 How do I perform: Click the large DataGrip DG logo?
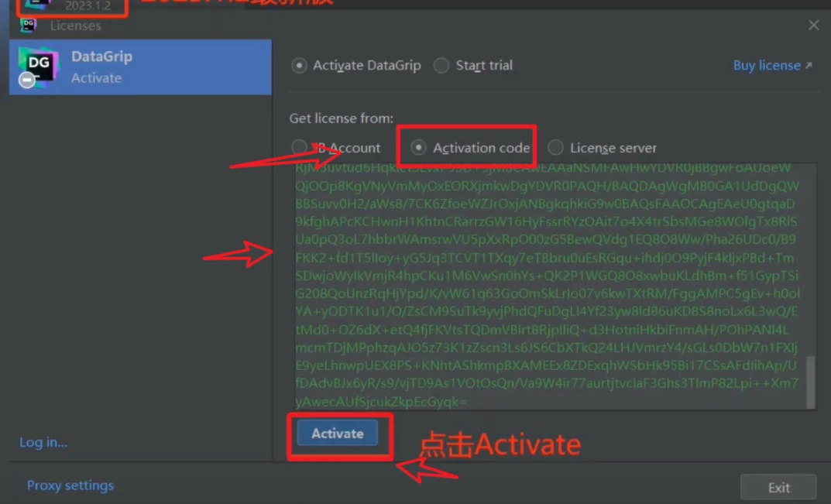click(x=38, y=67)
